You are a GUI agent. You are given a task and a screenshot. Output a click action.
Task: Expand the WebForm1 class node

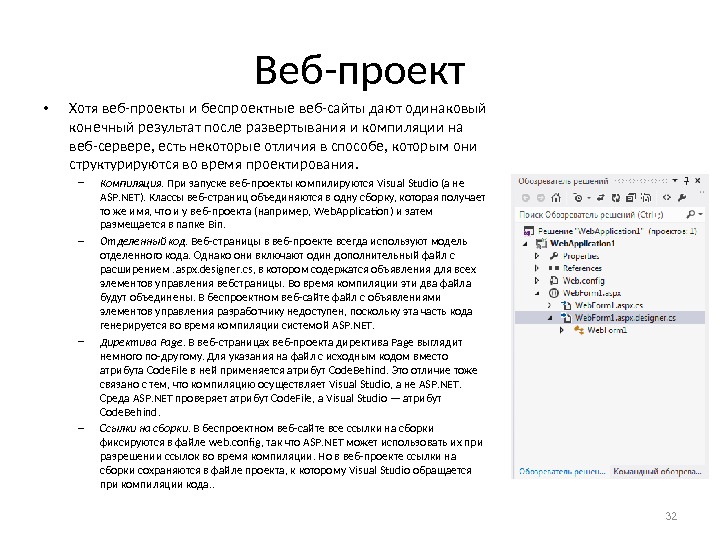pos(561,330)
